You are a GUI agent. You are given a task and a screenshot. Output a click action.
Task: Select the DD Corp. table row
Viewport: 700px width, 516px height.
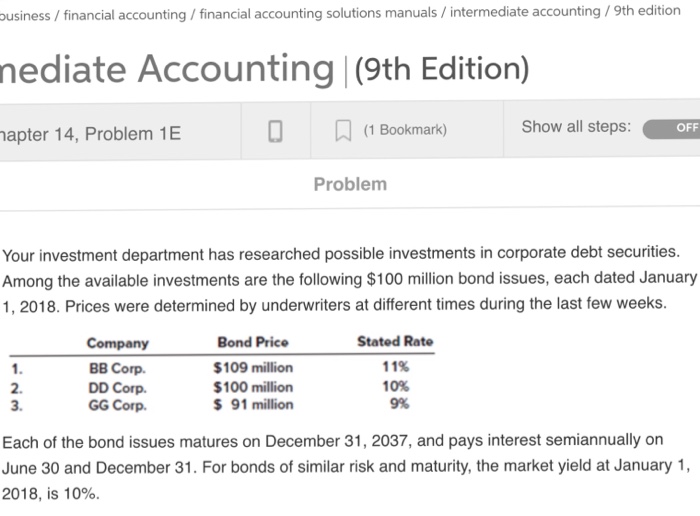tap(222, 387)
